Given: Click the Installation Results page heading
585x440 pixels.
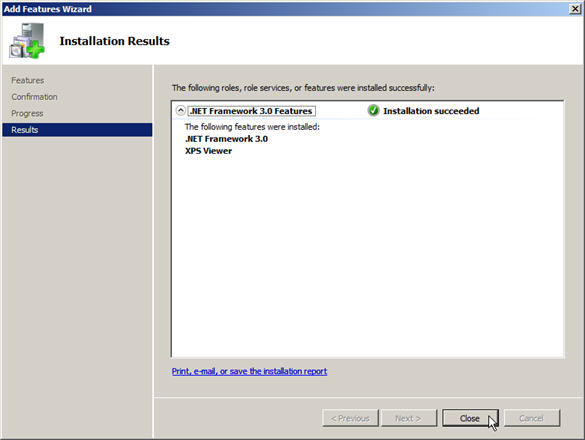Looking at the screenshot, I should 115,41.
